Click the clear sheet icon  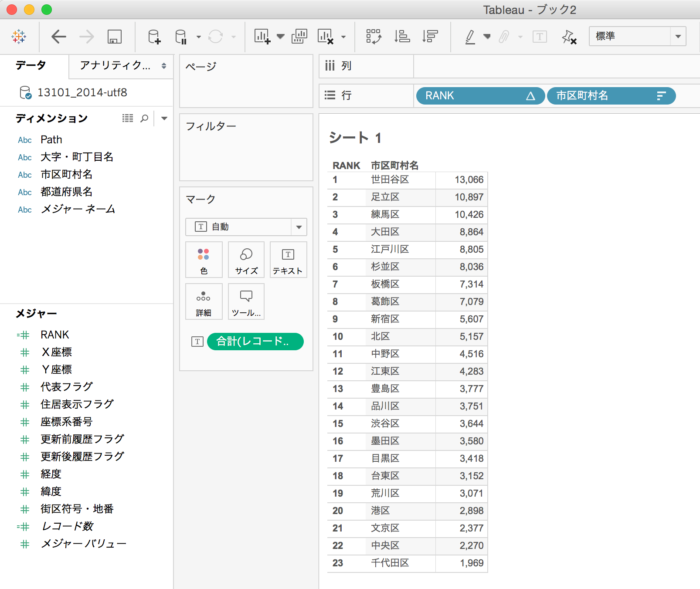[x=326, y=37]
